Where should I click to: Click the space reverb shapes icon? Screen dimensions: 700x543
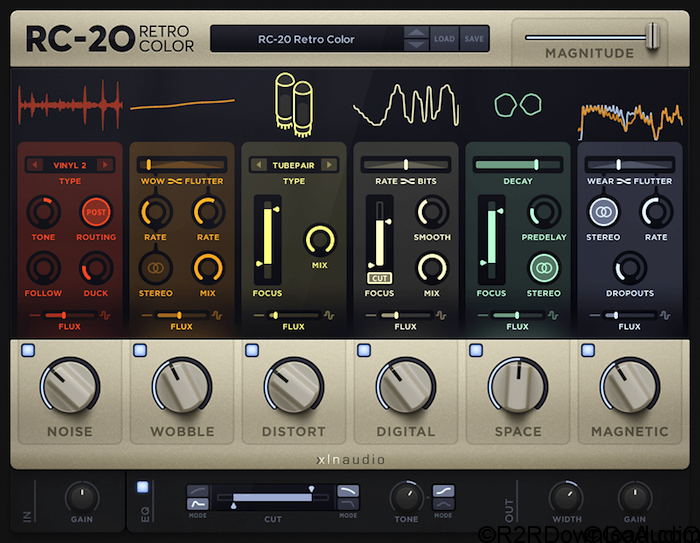tap(518, 105)
